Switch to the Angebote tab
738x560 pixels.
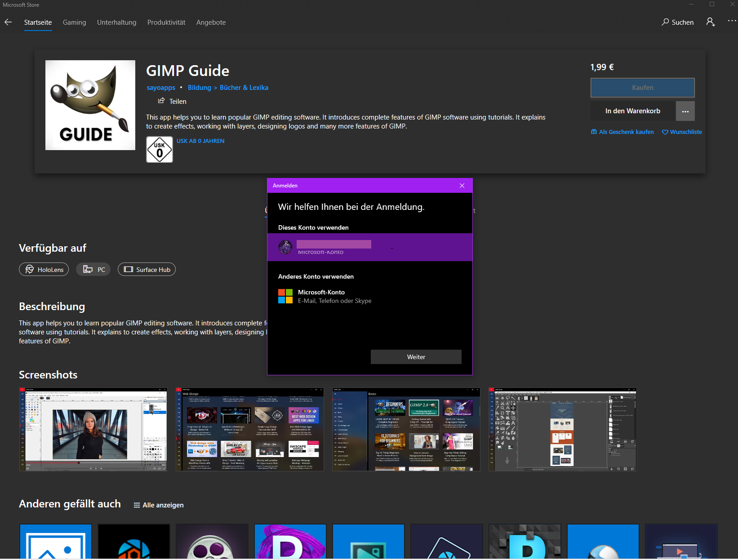(211, 22)
